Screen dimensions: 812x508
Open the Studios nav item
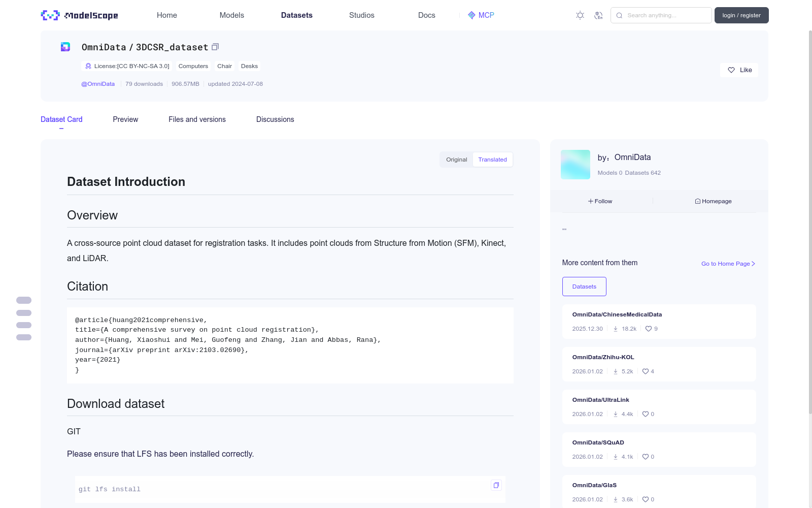pyautogui.click(x=362, y=15)
